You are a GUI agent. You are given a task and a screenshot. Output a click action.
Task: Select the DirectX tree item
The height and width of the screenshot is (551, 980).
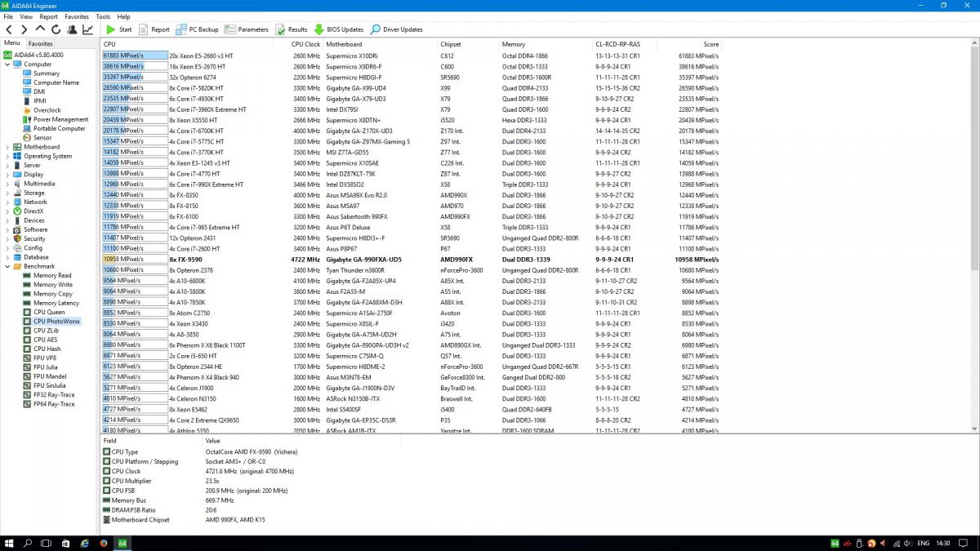tap(29, 211)
